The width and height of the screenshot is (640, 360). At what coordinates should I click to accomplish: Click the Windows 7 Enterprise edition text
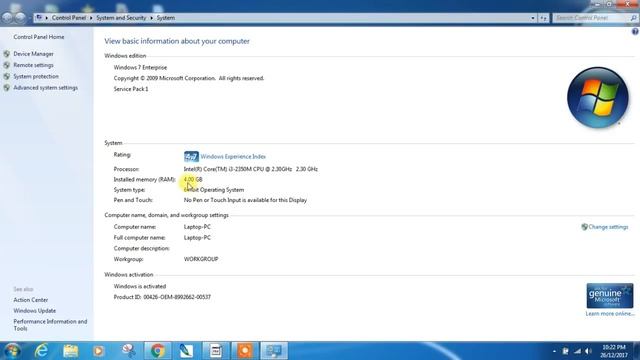pos(140,67)
